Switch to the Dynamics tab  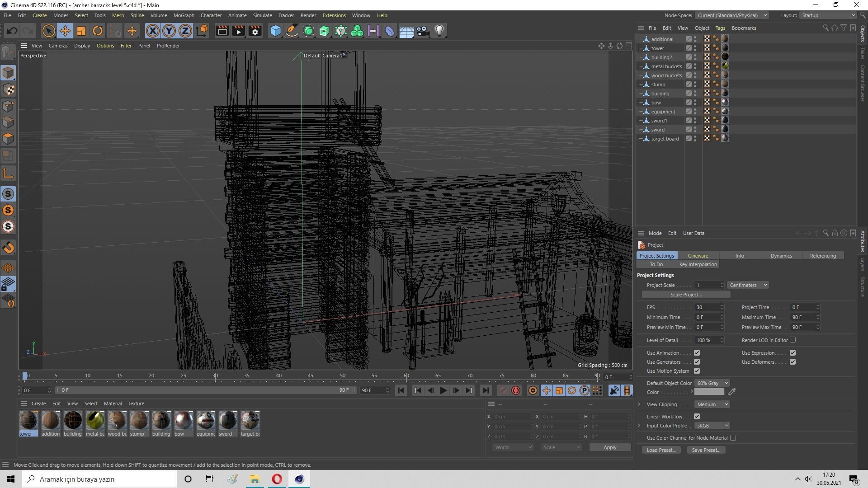[x=781, y=256]
